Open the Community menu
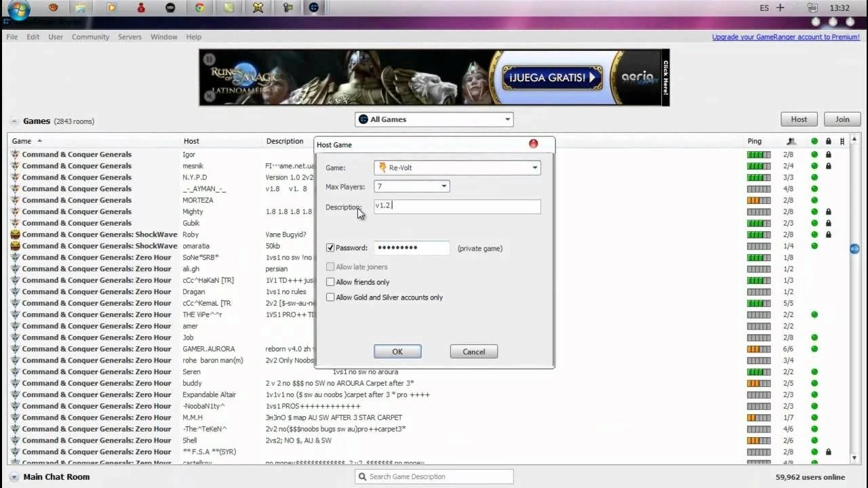868x488 pixels. point(90,37)
